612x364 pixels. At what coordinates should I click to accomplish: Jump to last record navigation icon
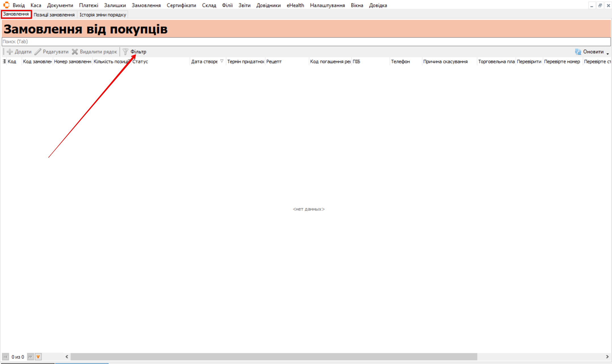30,357
